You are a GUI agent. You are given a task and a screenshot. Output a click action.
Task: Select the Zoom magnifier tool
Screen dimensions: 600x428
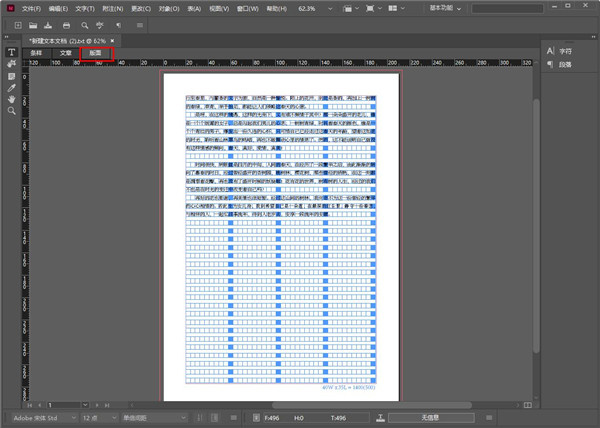pyautogui.click(x=11, y=110)
